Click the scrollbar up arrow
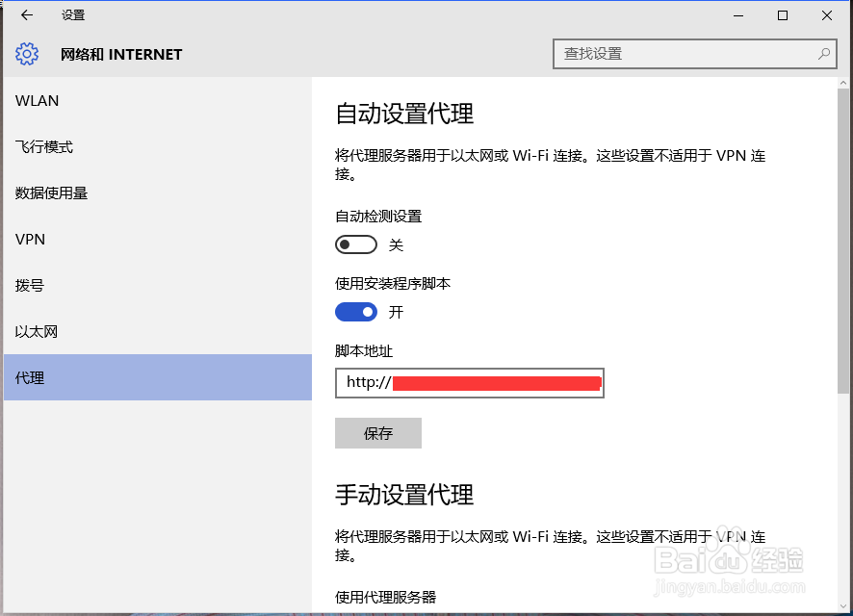Screen dimensions: 853x616 pyautogui.click(x=842, y=83)
